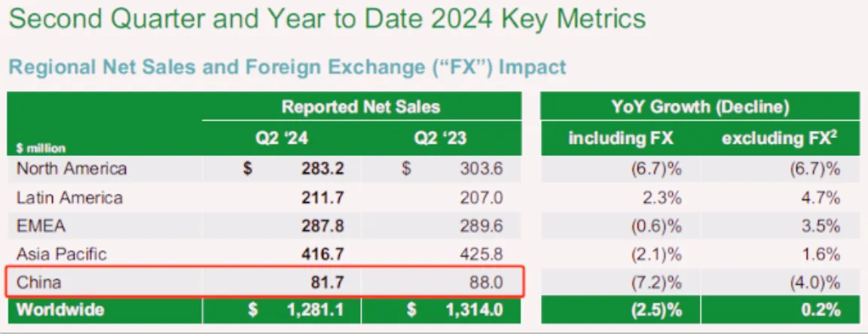868x334 pixels.
Task: Select the including FX column header
Action: point(621,139)
